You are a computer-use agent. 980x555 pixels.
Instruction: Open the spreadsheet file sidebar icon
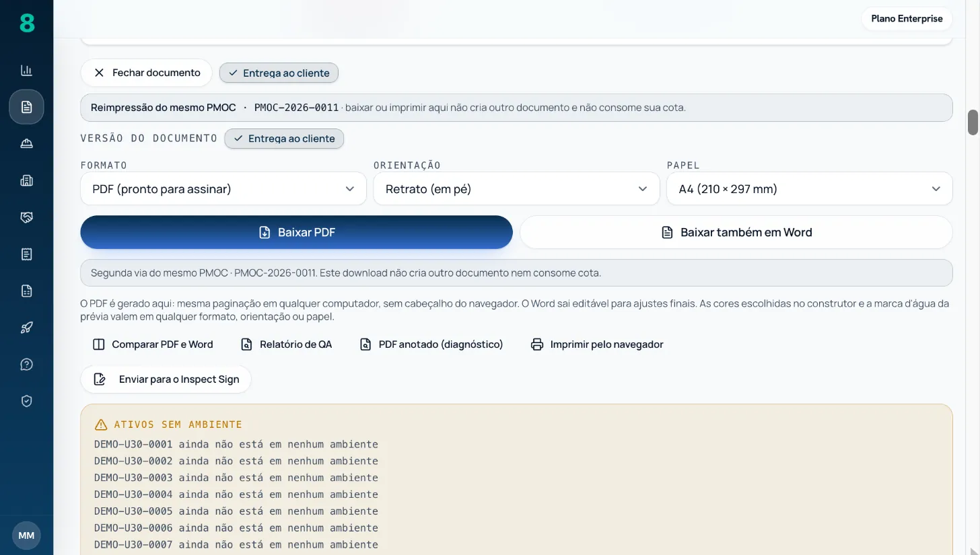[26, 291]
